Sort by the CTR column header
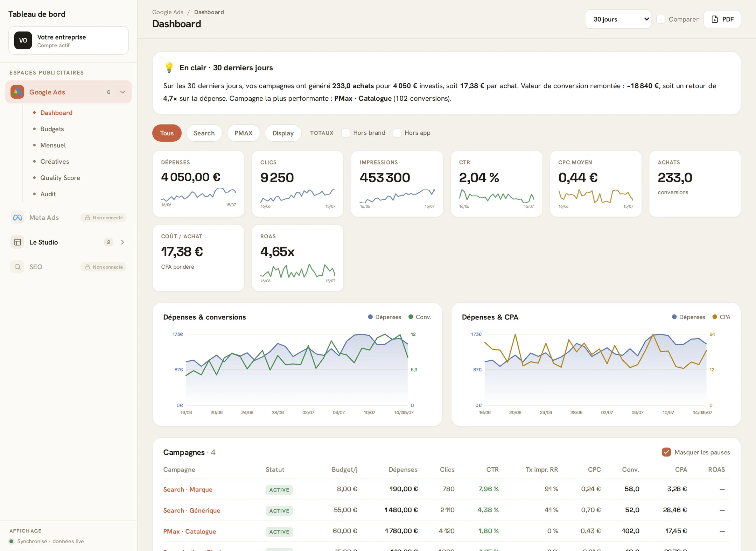This screenshot has width=756, height=551. point(492,469)
